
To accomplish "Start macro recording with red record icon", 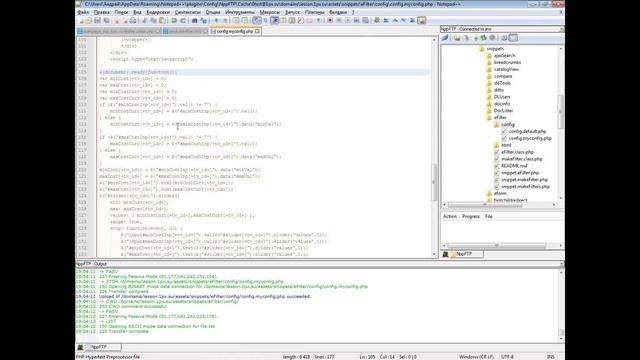I will pyautogui.click(x=330, y=20).
